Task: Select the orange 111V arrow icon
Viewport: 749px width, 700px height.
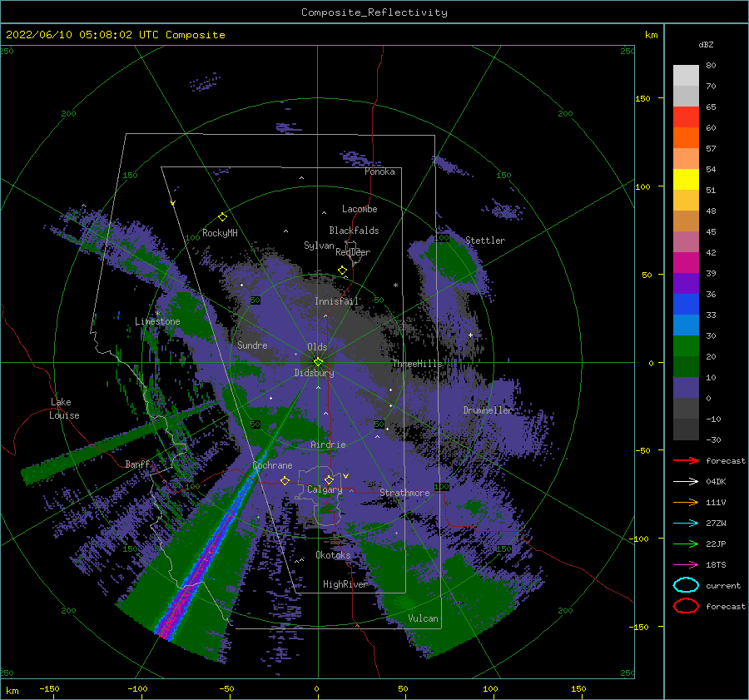Action: click(686, 502)
